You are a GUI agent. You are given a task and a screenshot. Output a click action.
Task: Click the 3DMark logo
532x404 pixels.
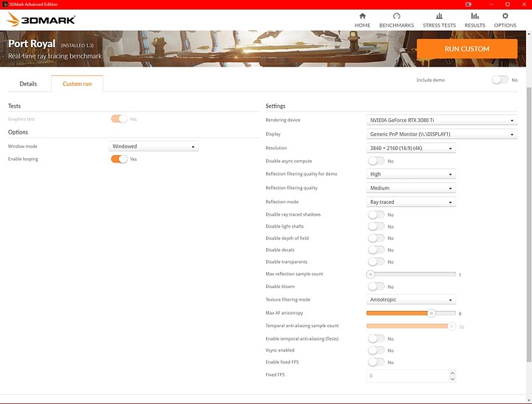[41, 19]
